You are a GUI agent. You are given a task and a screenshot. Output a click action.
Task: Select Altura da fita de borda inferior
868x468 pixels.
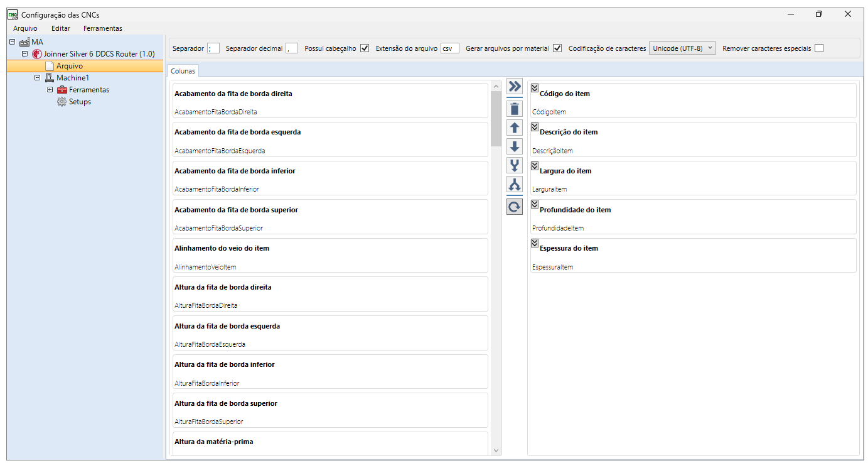330,371
